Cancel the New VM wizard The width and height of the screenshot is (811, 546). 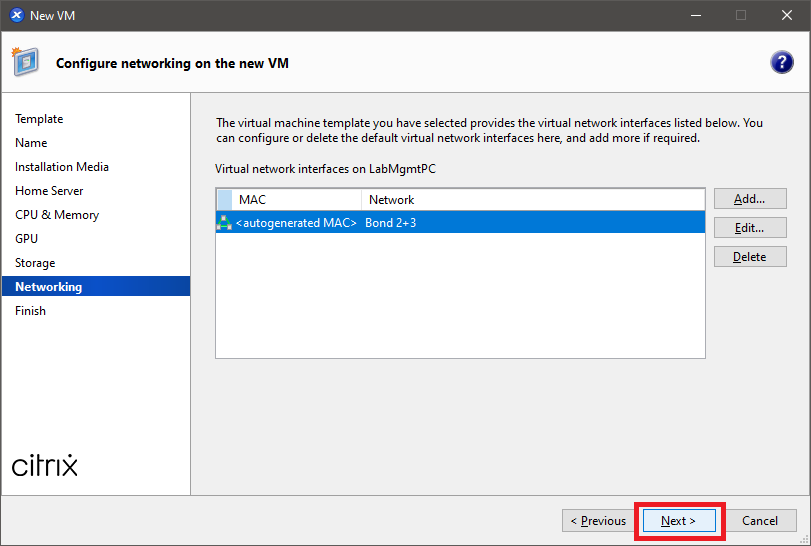(x=759, y=521)
